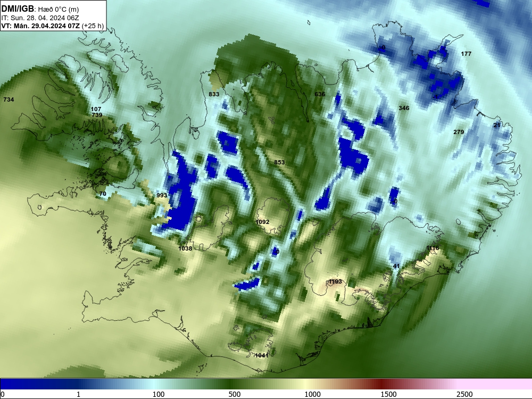Click the color scale label 1000
The height and width of the screenshot is (399, 532).
[x=312, y=394]
